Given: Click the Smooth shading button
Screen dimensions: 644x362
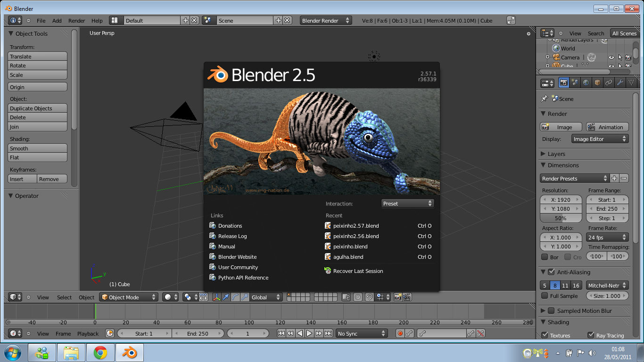Looking at the screenshot, I should (x=38, y=148).
